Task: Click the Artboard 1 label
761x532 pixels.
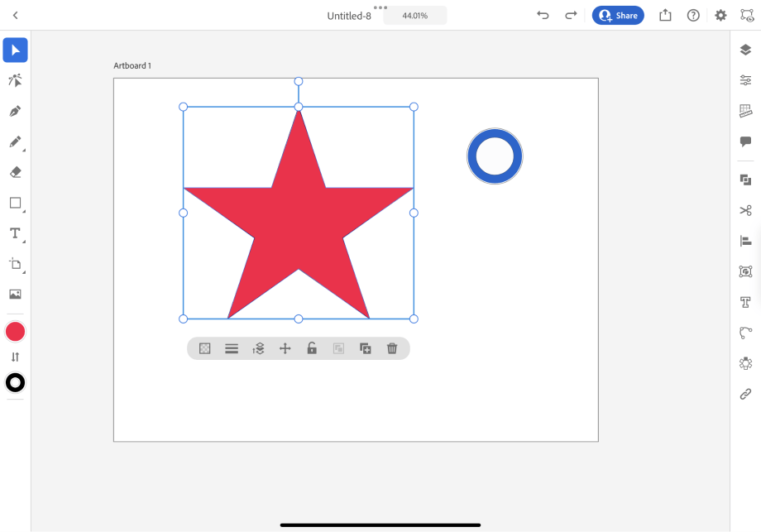Action: coord(132,65)
